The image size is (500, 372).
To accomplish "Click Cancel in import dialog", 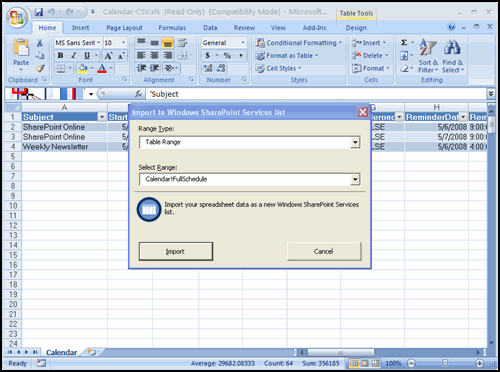I will click(324, 251).
